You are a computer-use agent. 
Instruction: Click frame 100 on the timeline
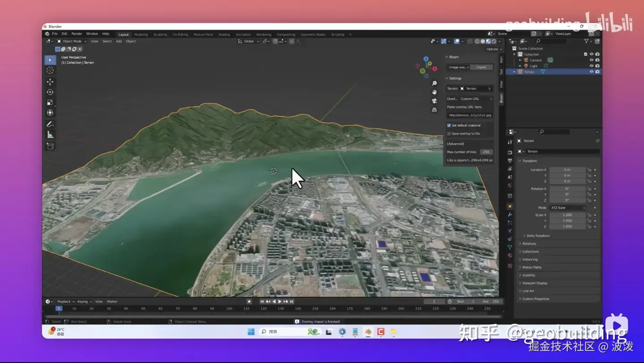[x=229, y=308]
